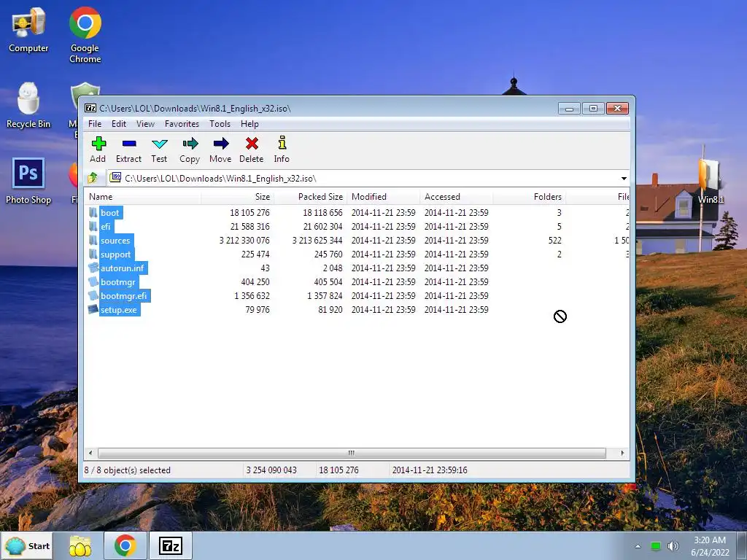The width and height of the screenshot is (747, 560).
Task: Select the bootmgr.efi file icon
Action: pyautogui.click(x=93, y=295)
